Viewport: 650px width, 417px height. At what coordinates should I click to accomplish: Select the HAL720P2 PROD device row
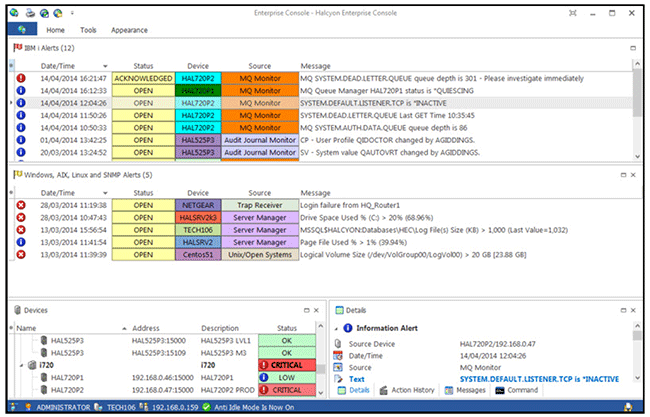tap(165, 390)
